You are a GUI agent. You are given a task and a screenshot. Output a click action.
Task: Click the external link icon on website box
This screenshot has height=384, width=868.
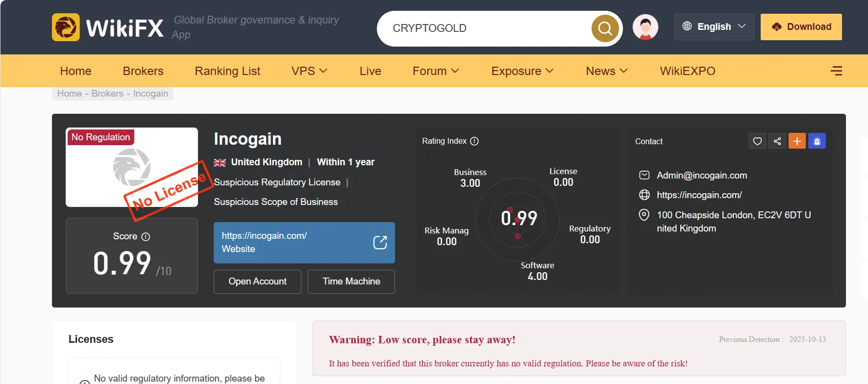[380, 242]
